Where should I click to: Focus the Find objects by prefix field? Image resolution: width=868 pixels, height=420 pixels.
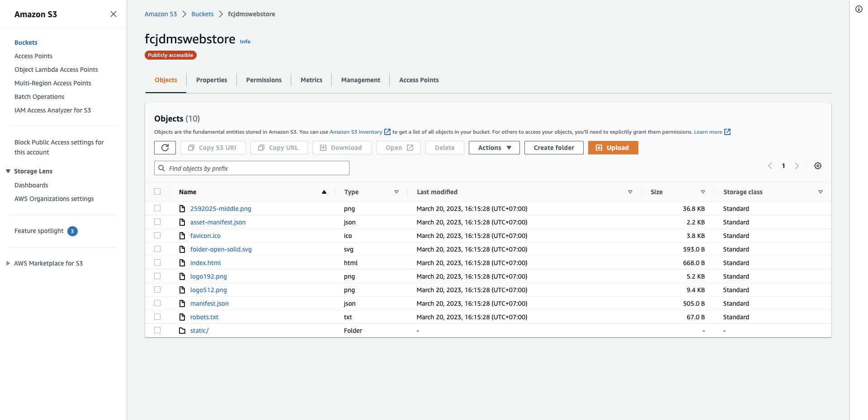pyautogui.click(x=252, y=168)
